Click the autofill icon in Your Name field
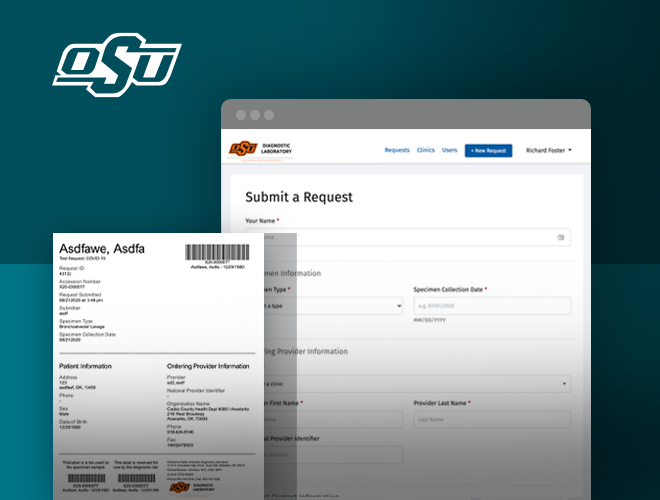Image resolution: width=660 pixels, height=500 pixels. [561, 237]
